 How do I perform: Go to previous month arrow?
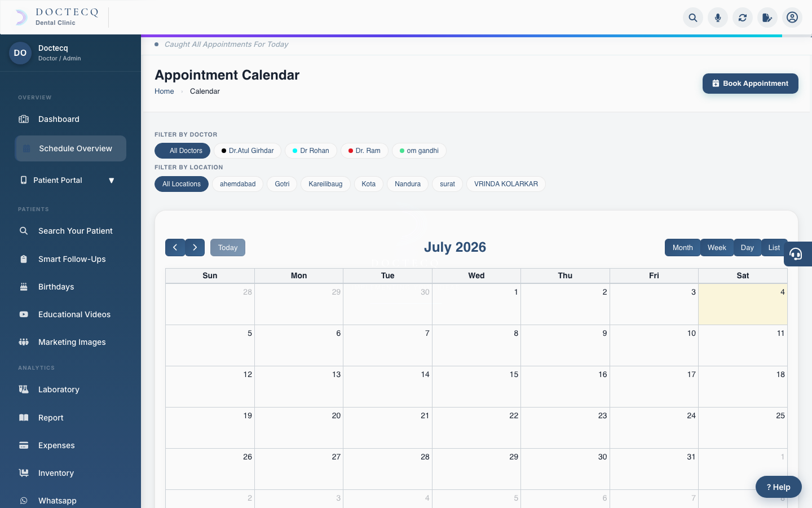[x=175, y=247]
